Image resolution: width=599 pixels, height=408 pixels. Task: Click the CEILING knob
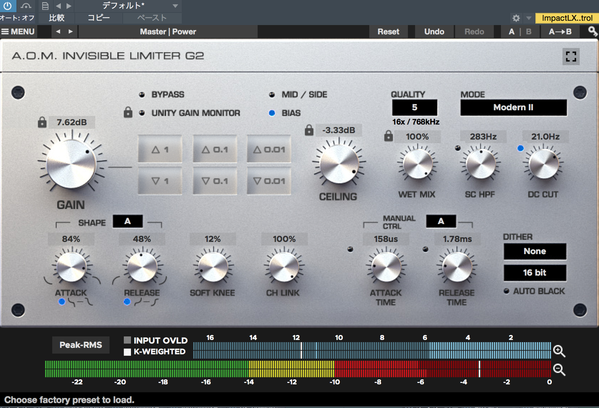339,164
